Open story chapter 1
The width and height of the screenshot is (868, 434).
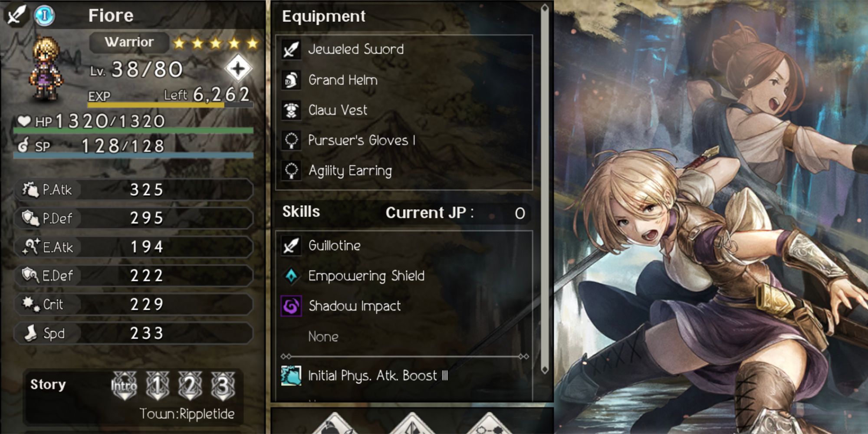[157, 385]
